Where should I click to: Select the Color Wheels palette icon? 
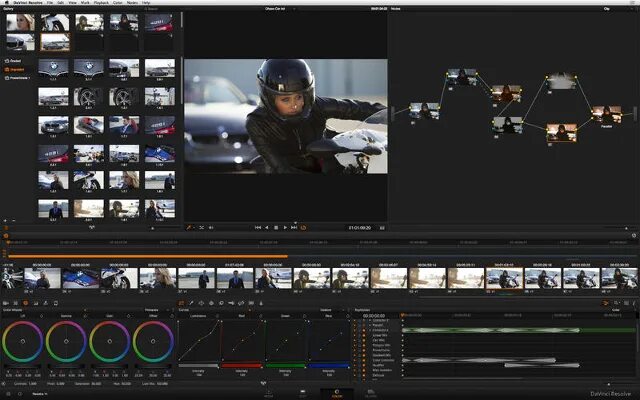pos(25,303)
